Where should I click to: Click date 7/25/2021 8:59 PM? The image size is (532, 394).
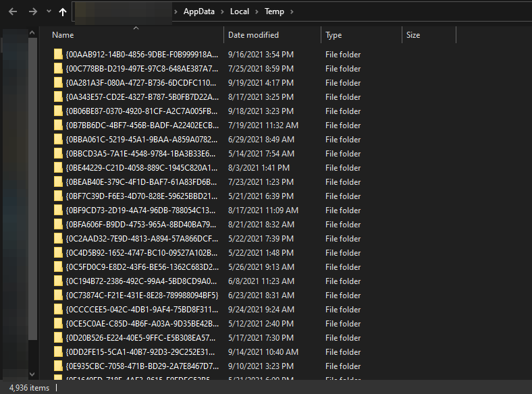coord(261,69)
